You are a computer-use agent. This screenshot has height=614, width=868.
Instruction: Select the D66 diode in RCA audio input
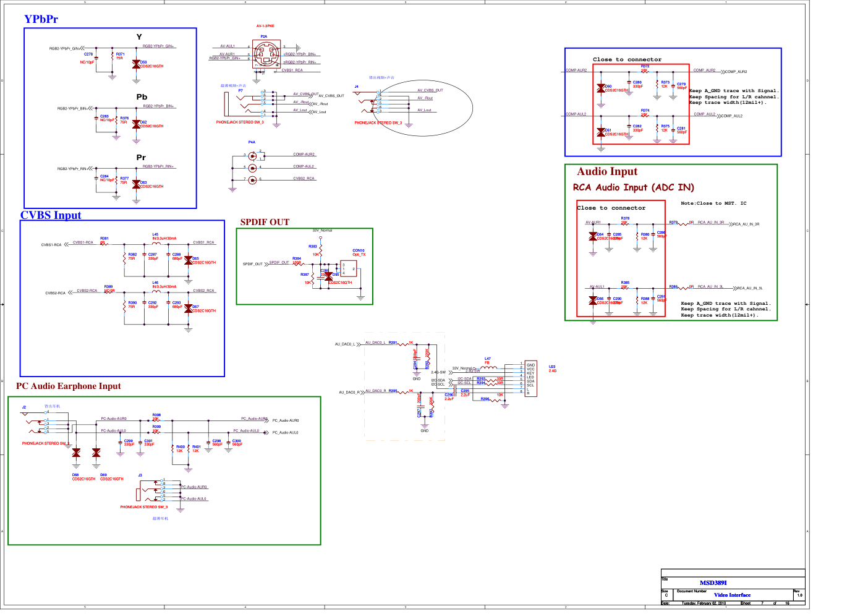pyautogui.click(x=593, y=301)
